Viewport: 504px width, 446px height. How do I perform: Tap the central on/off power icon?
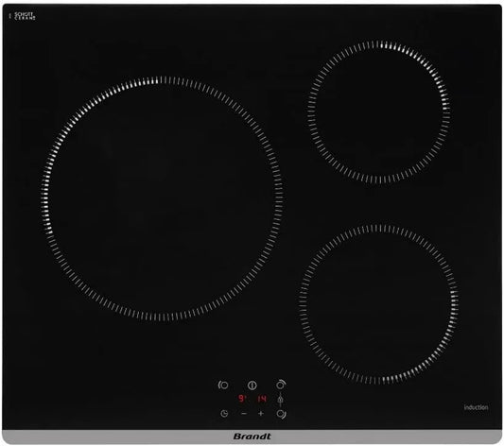[252, 385]
